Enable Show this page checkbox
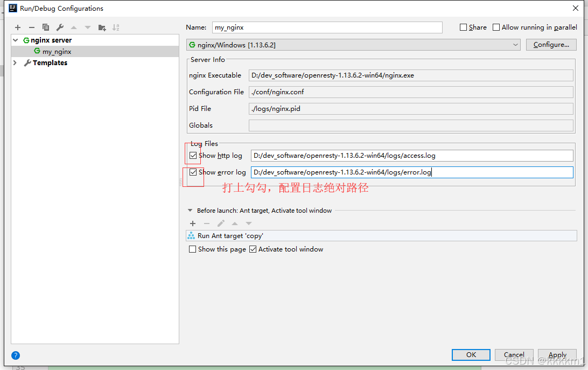 click(x=192, y=249)
